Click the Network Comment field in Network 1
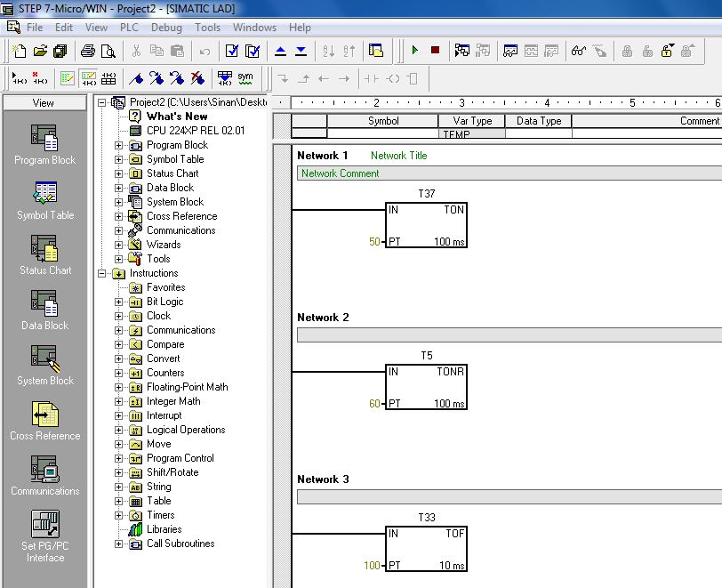The image size is (722, 588). [509, 173]
